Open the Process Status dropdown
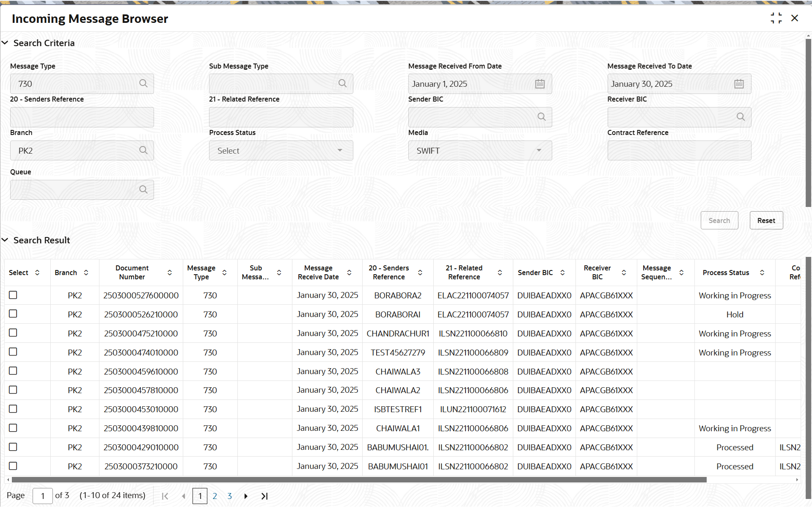Viewport: 812px width, 507px height. (x=281, y=150)
